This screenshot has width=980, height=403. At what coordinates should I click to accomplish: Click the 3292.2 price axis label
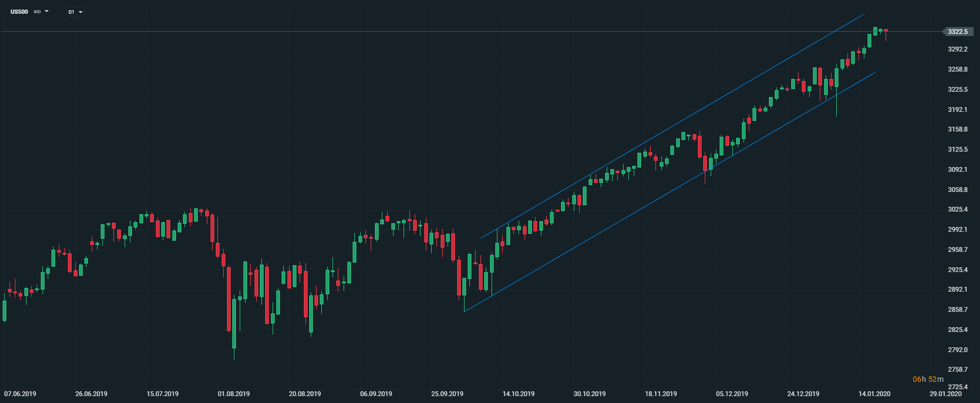tap(958, 49)
